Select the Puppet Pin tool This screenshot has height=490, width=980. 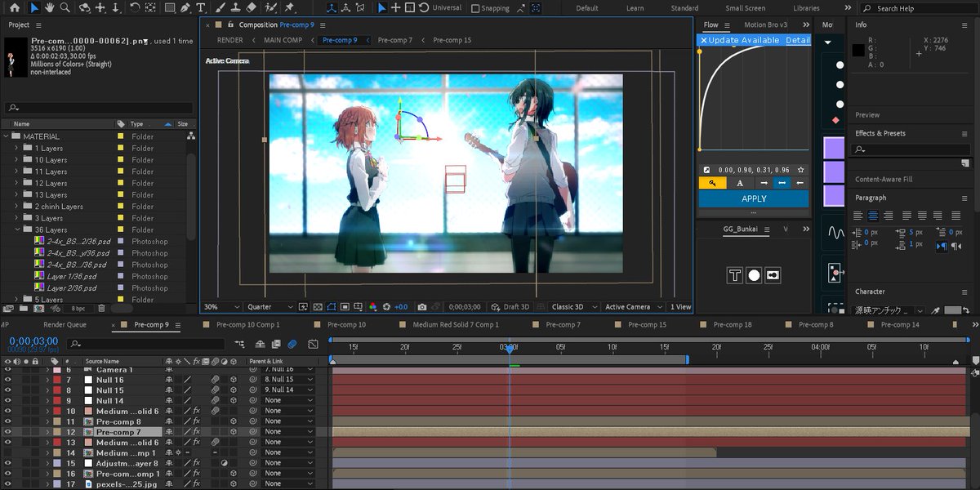(x=289, y=8)
